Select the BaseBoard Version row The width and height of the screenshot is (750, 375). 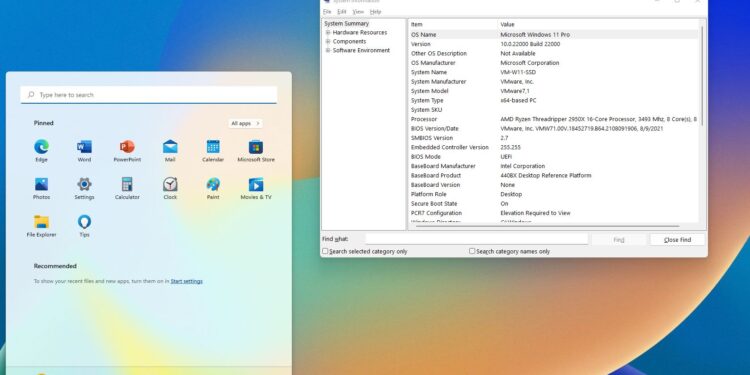(x=554, y=185)
